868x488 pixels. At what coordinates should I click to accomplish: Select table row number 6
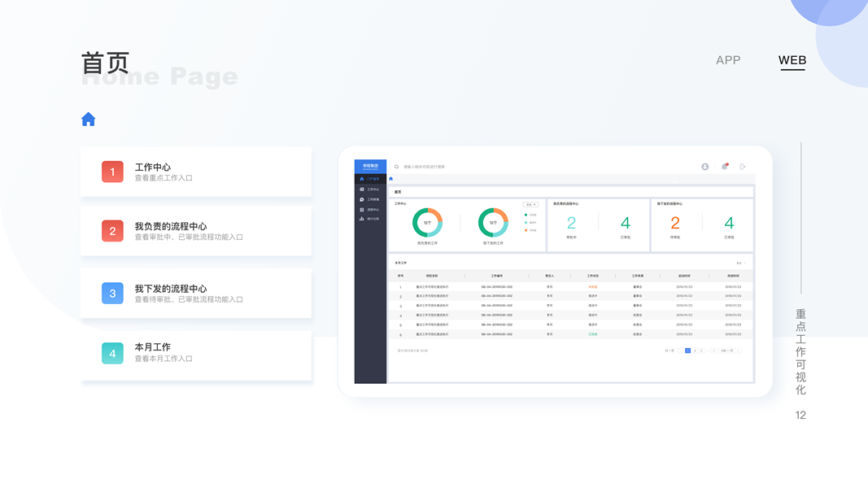click(x=571, y=334)
